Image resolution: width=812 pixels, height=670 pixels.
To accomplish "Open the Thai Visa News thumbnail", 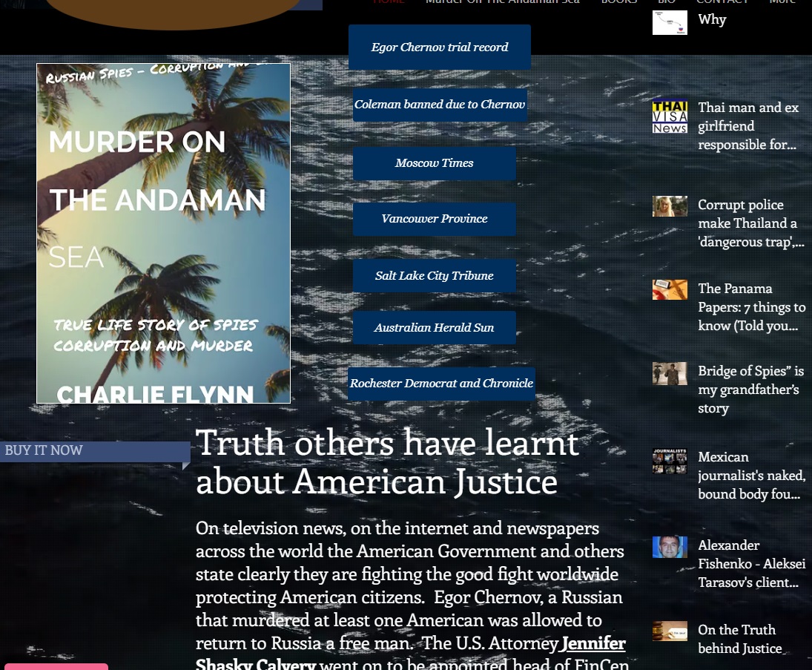I will click(x=670, y=116).
